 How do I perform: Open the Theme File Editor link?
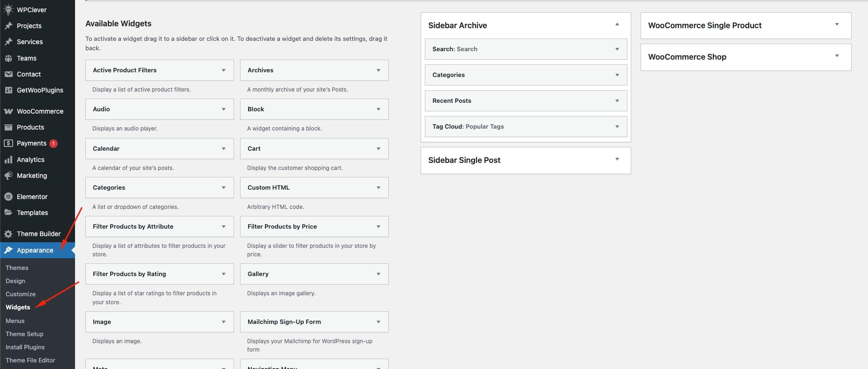pyautogui.click(x=30, y=360)
